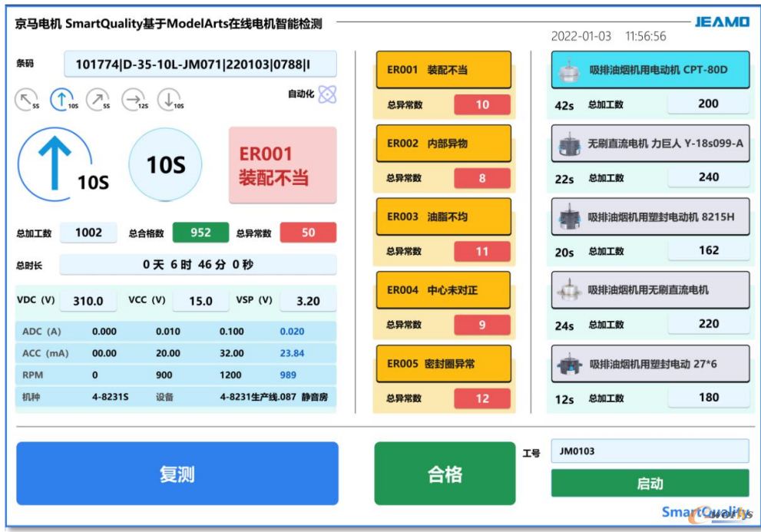Select motor 吸排油烟机用电动机 CPT-80D
This screenshot has height=532, width=761.
[x=650, y=70]
